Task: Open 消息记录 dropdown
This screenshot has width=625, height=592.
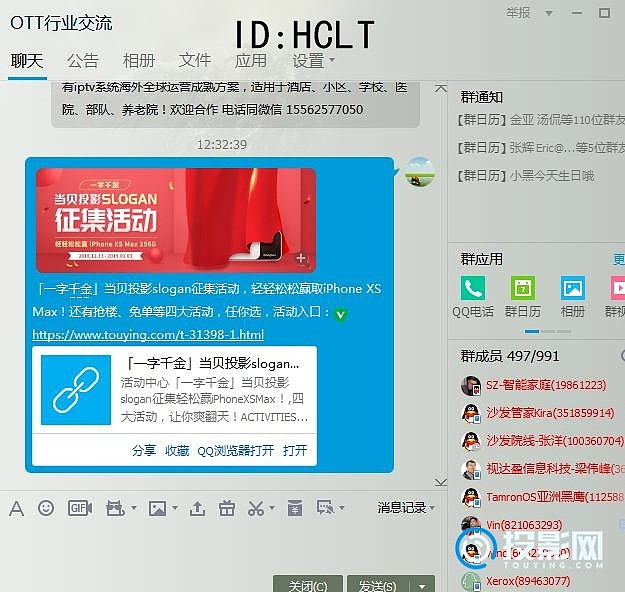Action: click(406, 507)
